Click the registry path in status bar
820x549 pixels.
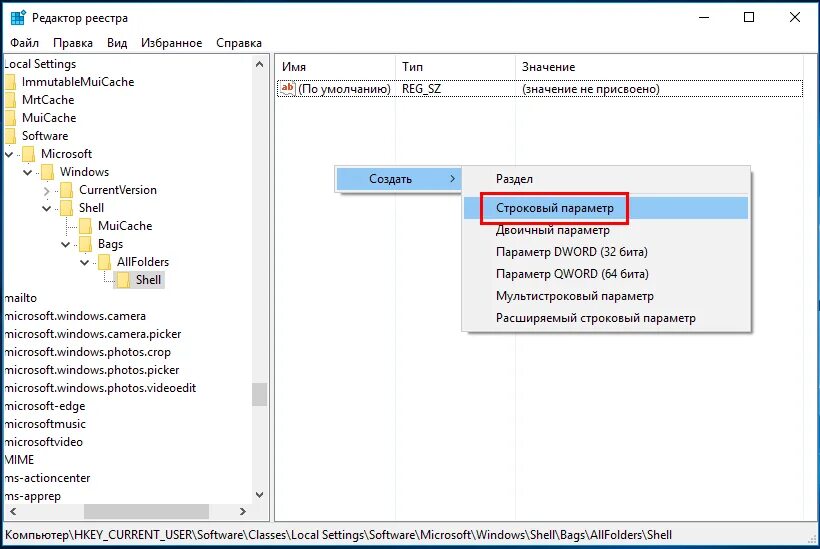(338, 535)
